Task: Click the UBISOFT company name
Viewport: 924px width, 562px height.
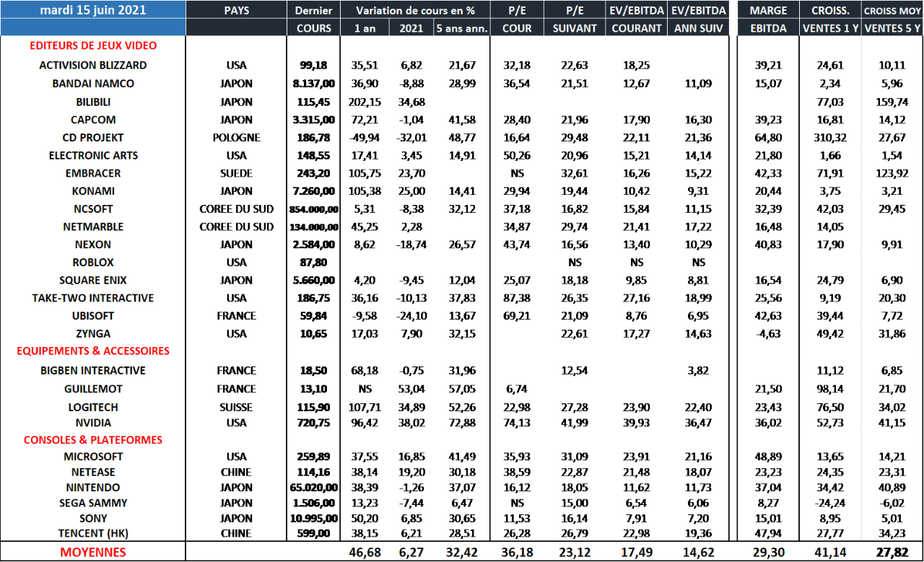Action: point(93,316)
